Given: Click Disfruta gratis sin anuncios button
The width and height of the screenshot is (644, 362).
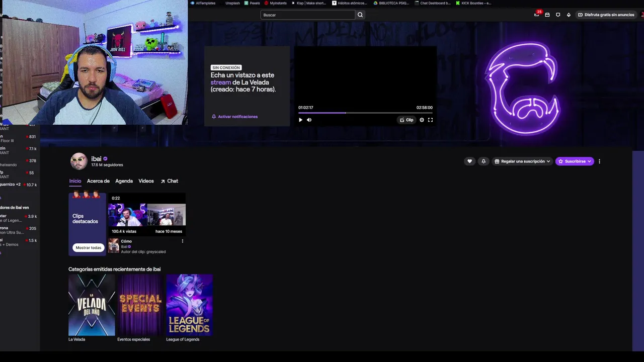Looking at the screenshot, I should point(606,15).
